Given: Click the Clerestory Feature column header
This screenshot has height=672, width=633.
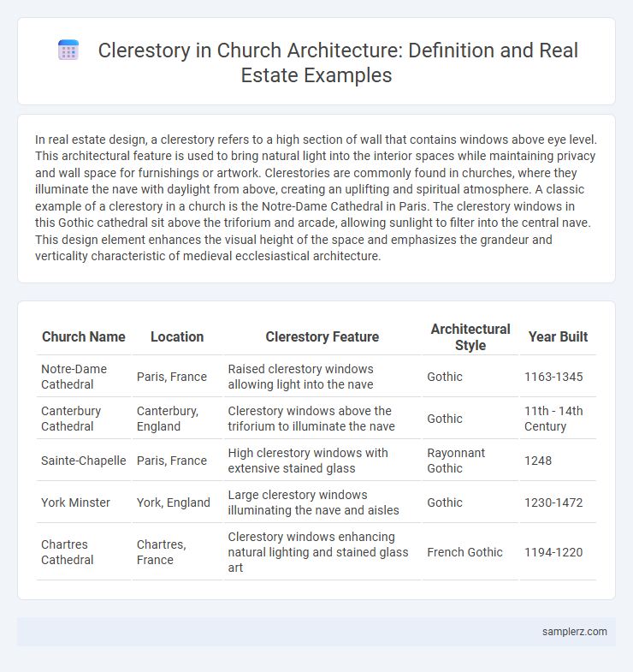Looking at the screenshot, I should [322, 337].
